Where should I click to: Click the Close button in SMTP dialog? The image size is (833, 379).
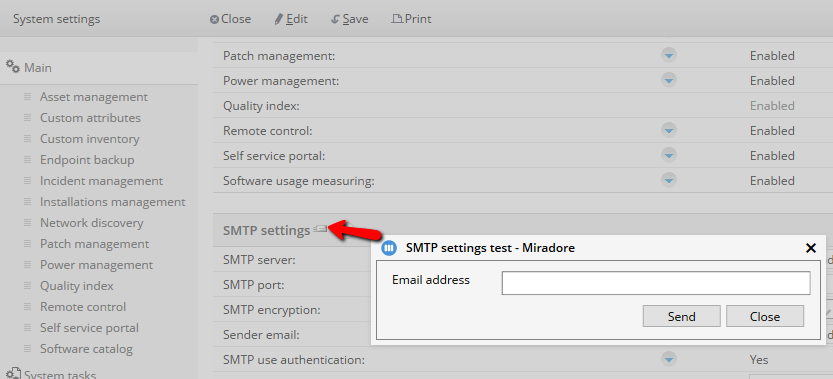tap(765, 316)
